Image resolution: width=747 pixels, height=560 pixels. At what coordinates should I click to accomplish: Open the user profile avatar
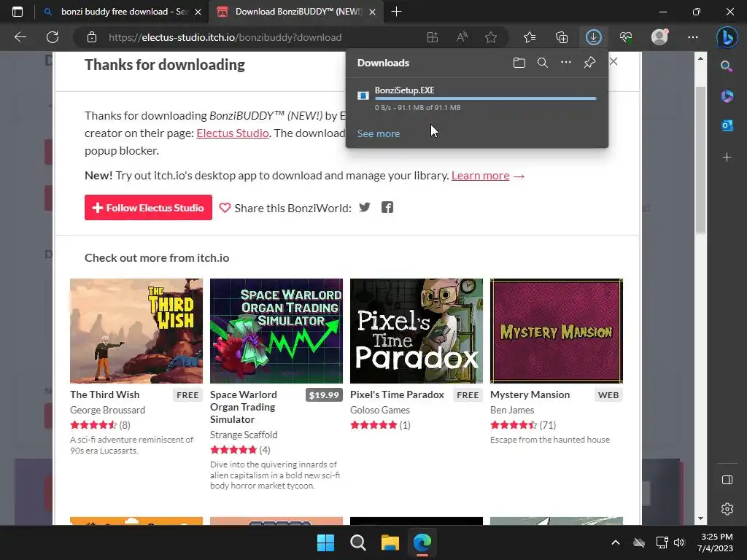click(659, 37)
